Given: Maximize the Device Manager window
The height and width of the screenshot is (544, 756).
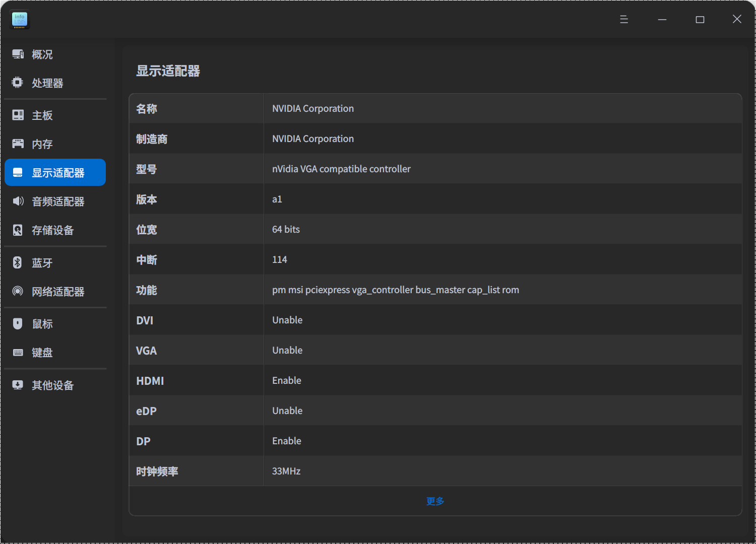Looking at the screenshot, I should point(700,19).
